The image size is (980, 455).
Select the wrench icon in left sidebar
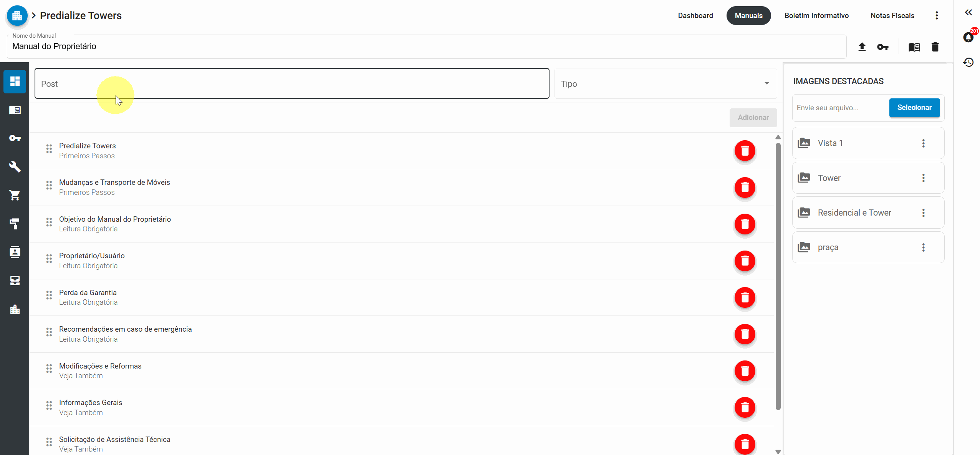[15, 166]
